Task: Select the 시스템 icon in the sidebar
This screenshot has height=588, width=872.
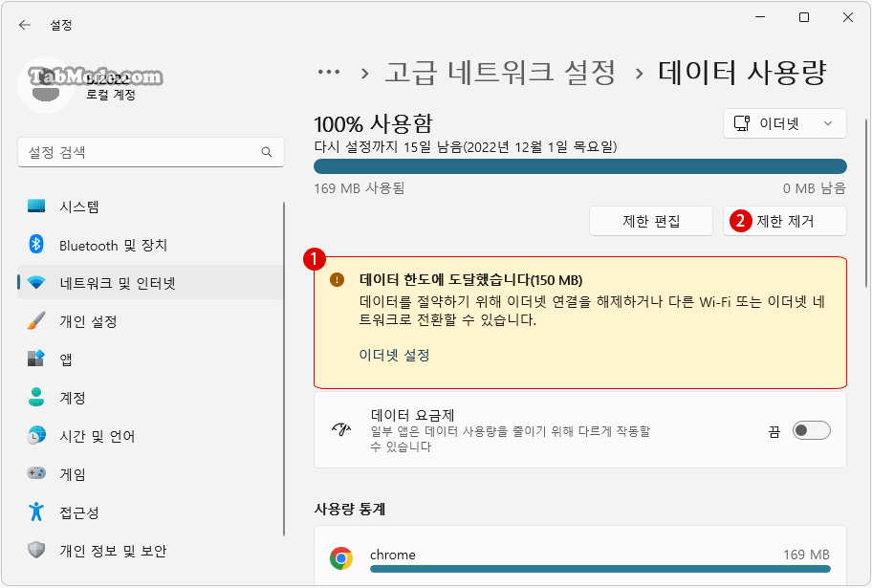Action: point(36,206)
